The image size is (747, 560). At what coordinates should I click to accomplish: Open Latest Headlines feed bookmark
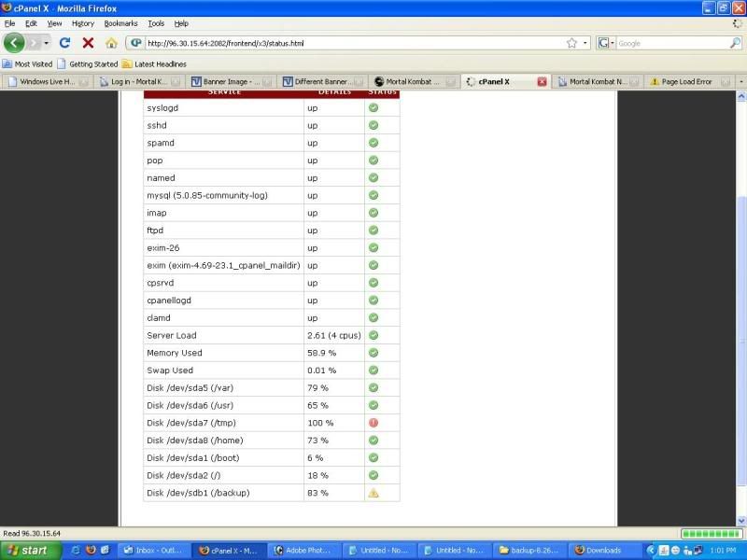pos(154,63)
